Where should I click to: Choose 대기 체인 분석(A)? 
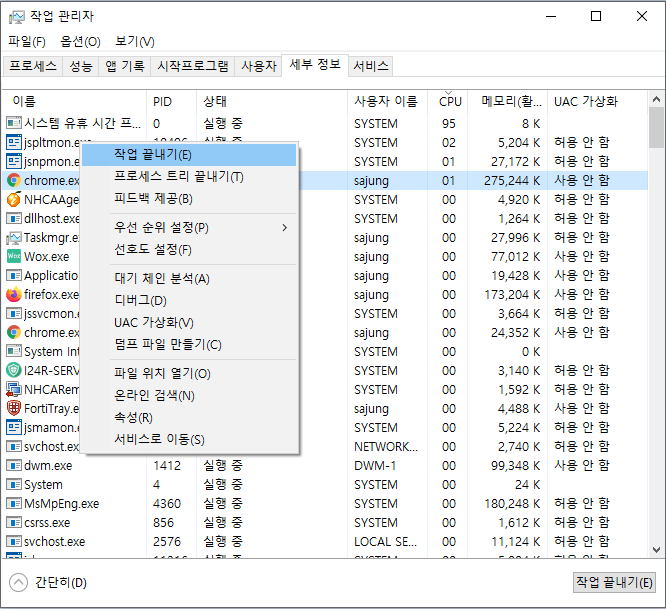pos(189,279)
